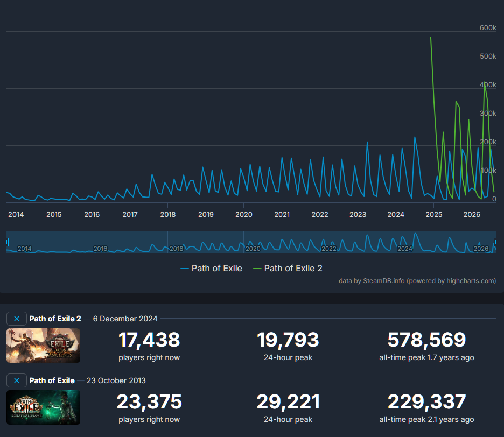The image size is (504, 437).
Task: Remove Path of Exile from comparison
Action: click(17, 381)
